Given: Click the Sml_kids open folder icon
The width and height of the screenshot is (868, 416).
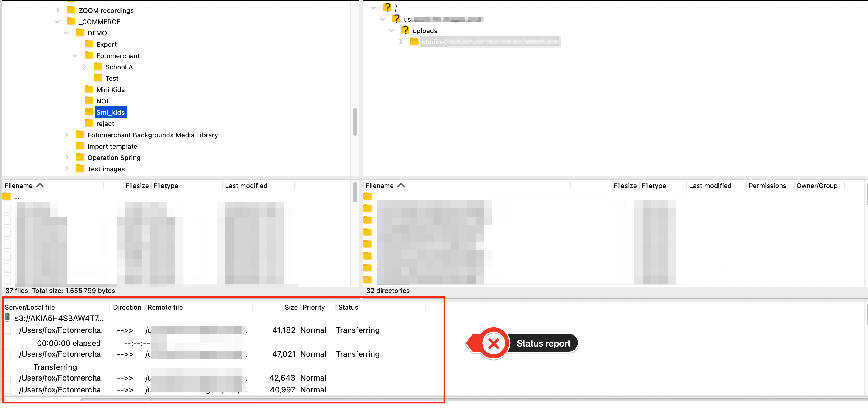Looking at the screenshot, I should click(x=89, y=112).
